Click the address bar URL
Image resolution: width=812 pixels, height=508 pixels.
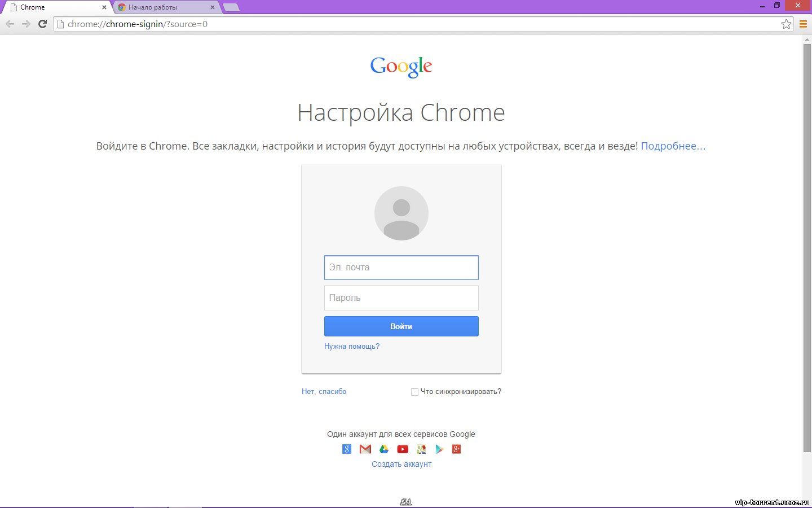138,24
